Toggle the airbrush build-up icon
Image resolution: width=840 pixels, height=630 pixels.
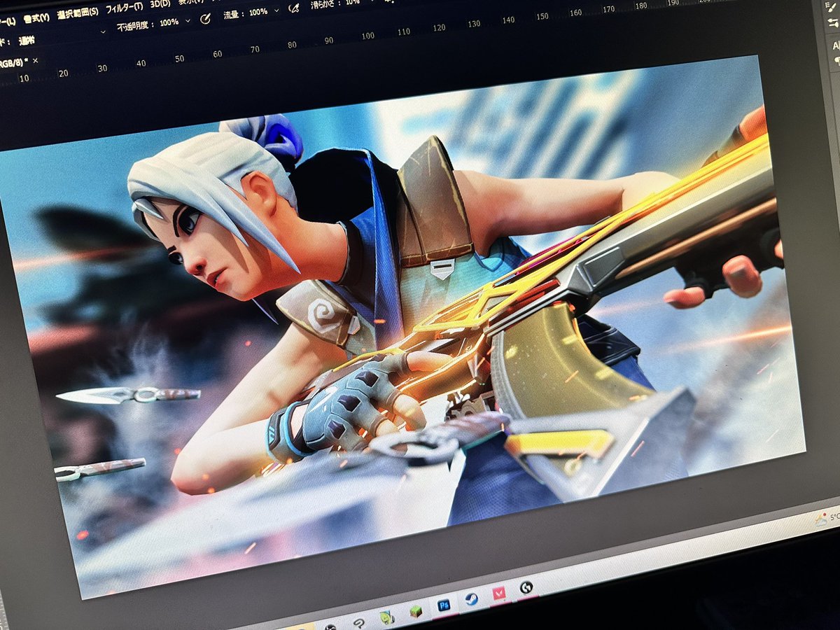pos(295,8)
